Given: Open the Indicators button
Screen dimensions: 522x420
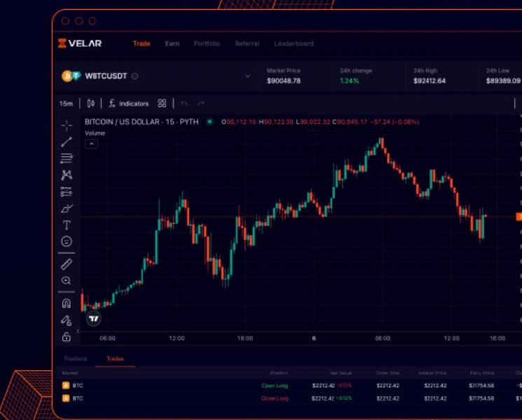Looking at the screenshot, I should (x=128, y=104).
